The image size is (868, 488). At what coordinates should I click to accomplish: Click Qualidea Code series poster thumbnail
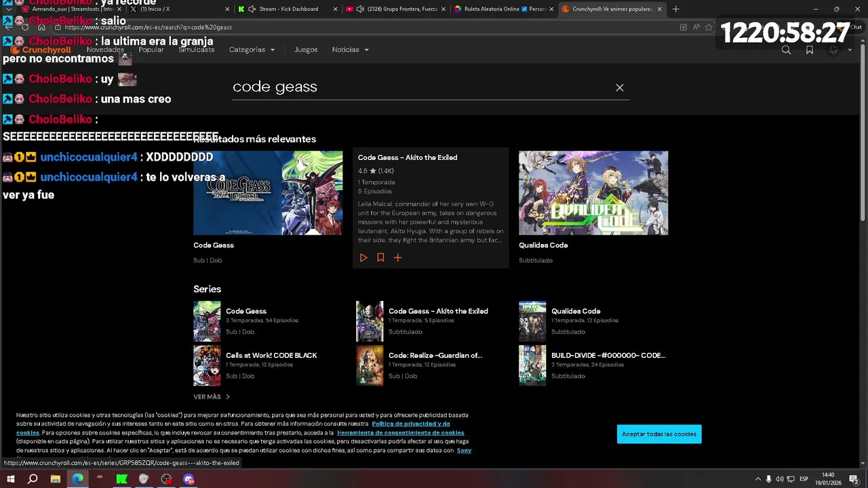coord(532,321)
